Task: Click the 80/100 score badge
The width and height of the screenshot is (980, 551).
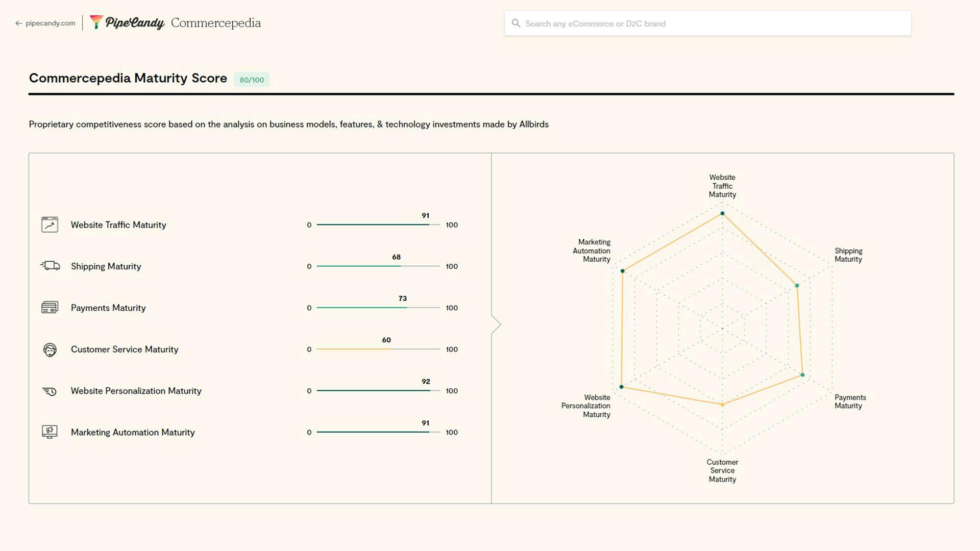Action: point(252,80)
